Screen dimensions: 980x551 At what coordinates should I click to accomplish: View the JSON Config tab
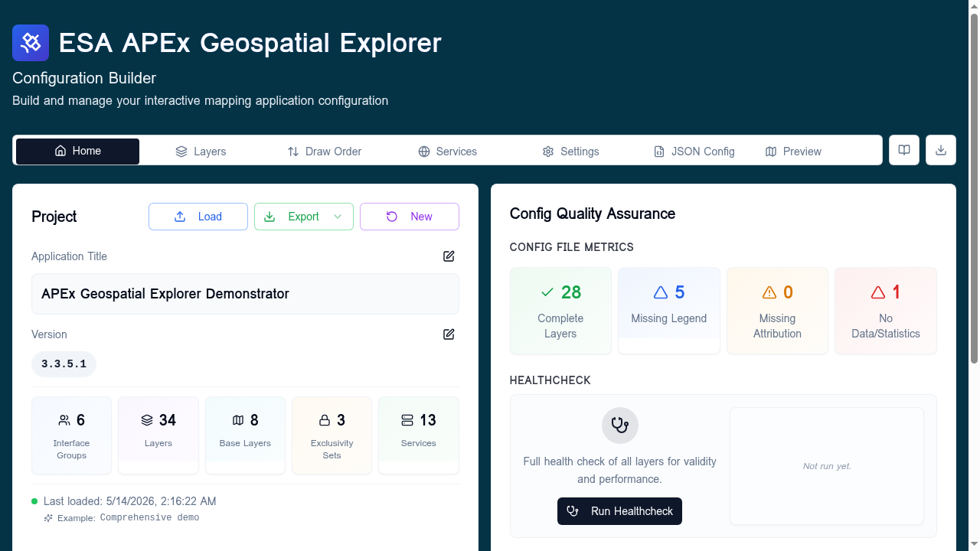tap(694, 152)
